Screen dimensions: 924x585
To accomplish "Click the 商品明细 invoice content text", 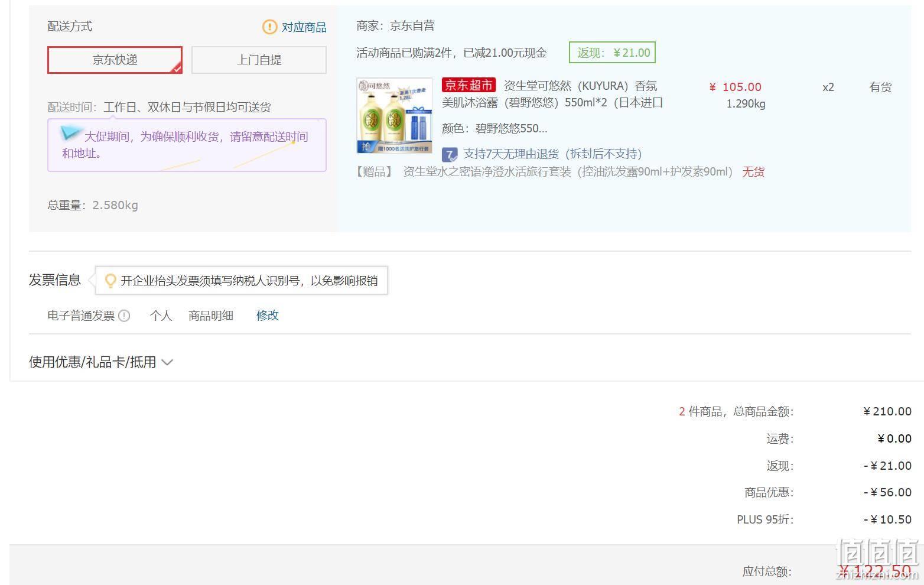I will [211, 316].
